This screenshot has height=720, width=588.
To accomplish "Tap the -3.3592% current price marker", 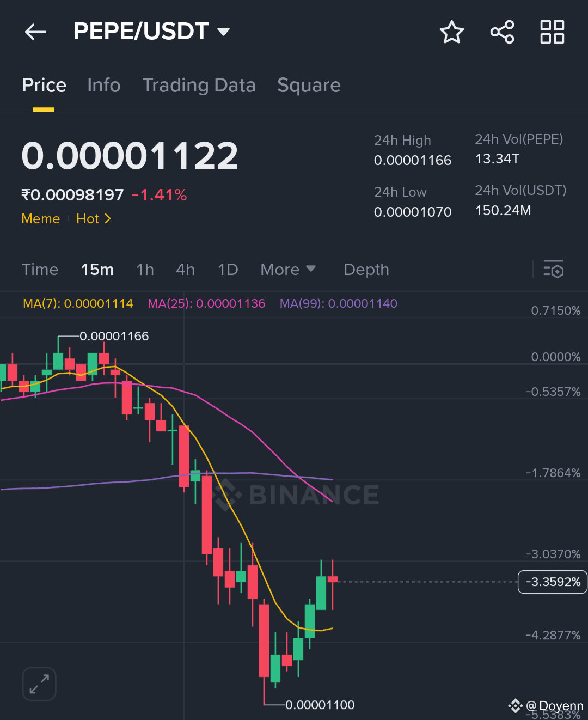I will coord(553,582).
